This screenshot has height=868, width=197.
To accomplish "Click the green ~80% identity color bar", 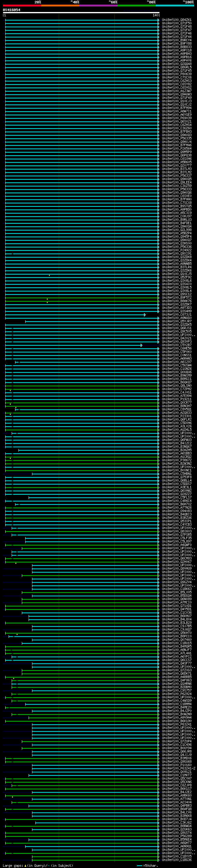I will 136,6.
